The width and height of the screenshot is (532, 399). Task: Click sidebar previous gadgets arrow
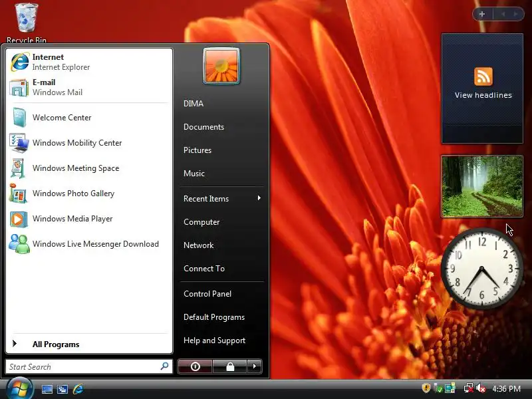coord(503,14)
